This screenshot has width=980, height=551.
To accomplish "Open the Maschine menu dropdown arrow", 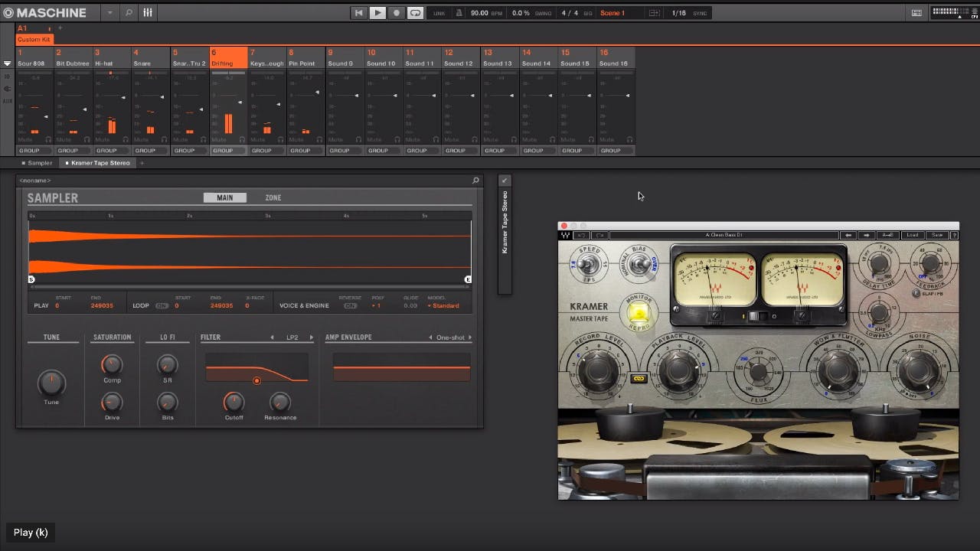I will (109, 13).
